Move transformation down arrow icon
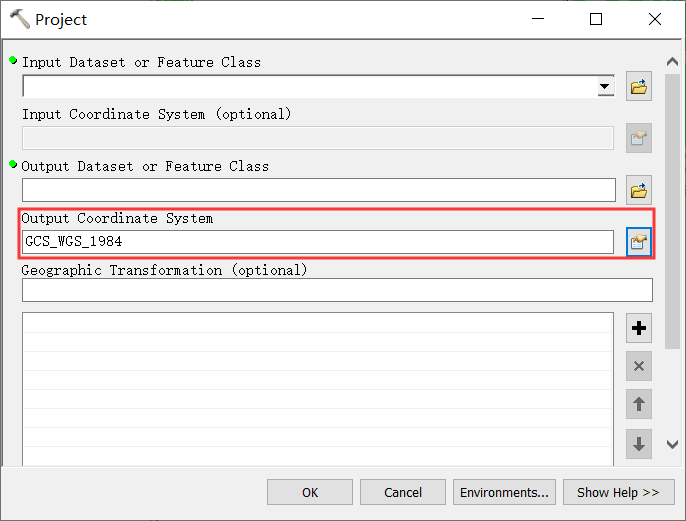Image resolution: width=686 pixels, height=521 pixels. pyautogui.click(x=639, y=444)
